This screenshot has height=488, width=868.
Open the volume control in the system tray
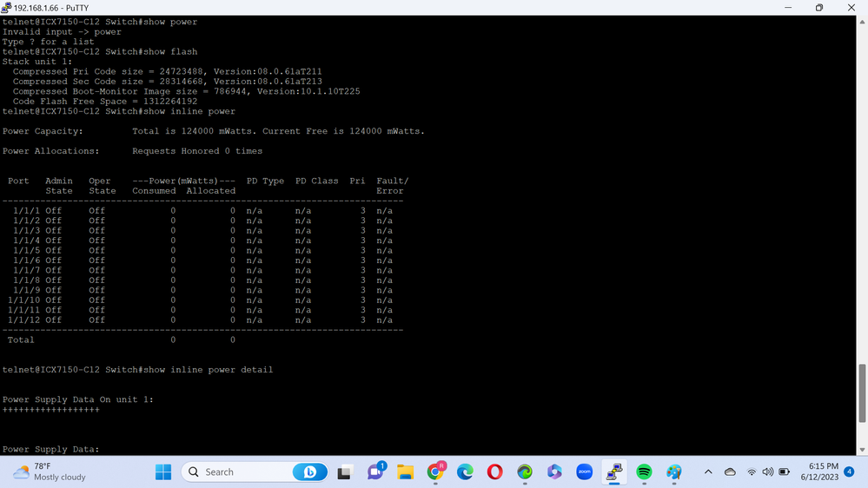[767, 472]
